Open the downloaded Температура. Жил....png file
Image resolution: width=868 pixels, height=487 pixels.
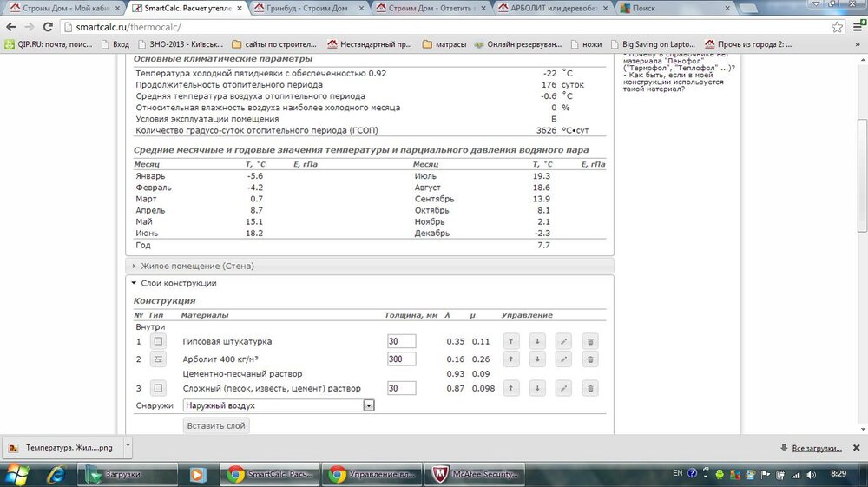(x=62, y=447)
